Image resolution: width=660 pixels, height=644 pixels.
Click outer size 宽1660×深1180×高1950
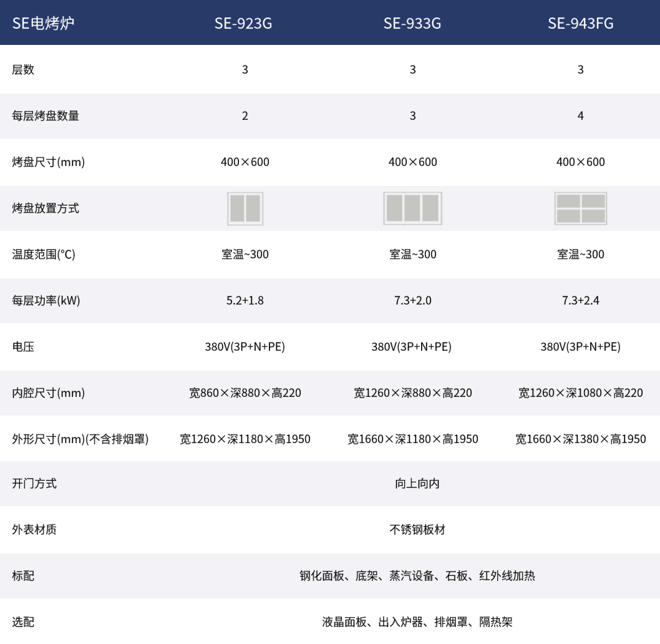click(x=412, y=439)
